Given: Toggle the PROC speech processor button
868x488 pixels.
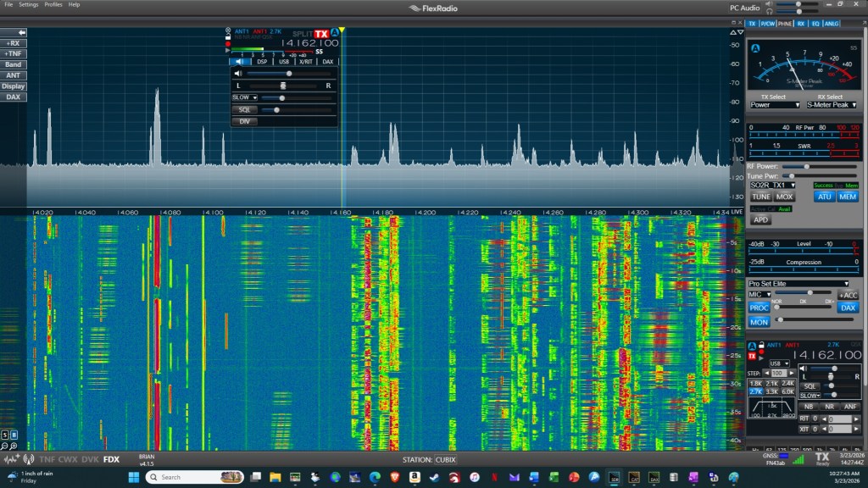Looking at the screenshot, I should 759,308.
